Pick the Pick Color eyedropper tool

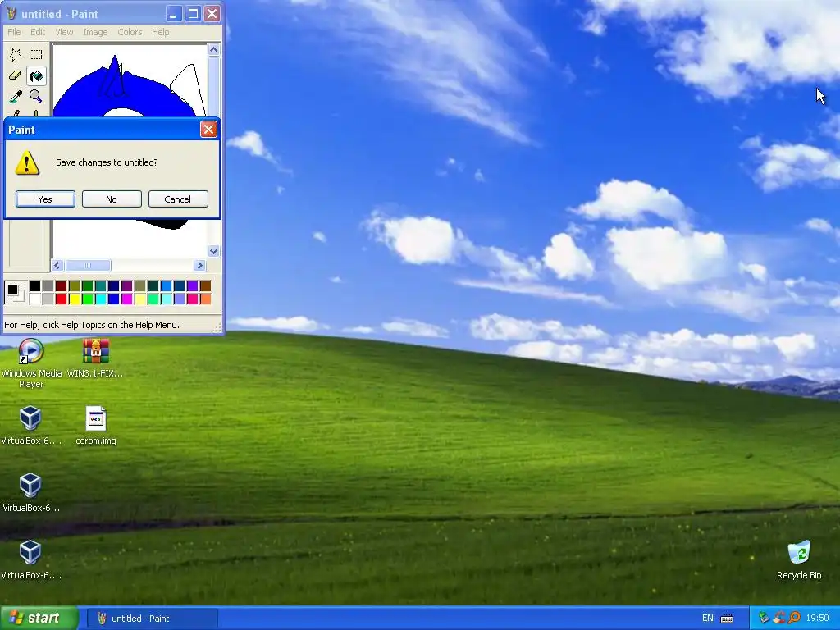click(x=16, y=96)
